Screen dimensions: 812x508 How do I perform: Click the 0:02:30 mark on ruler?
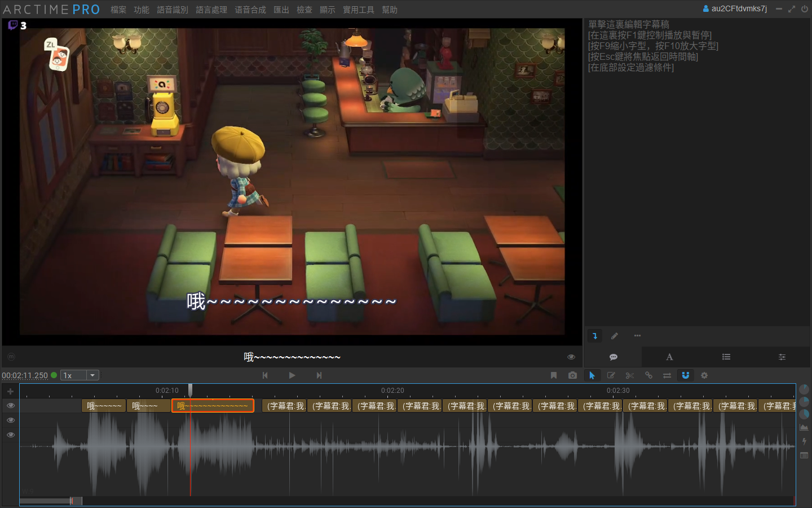618,391
